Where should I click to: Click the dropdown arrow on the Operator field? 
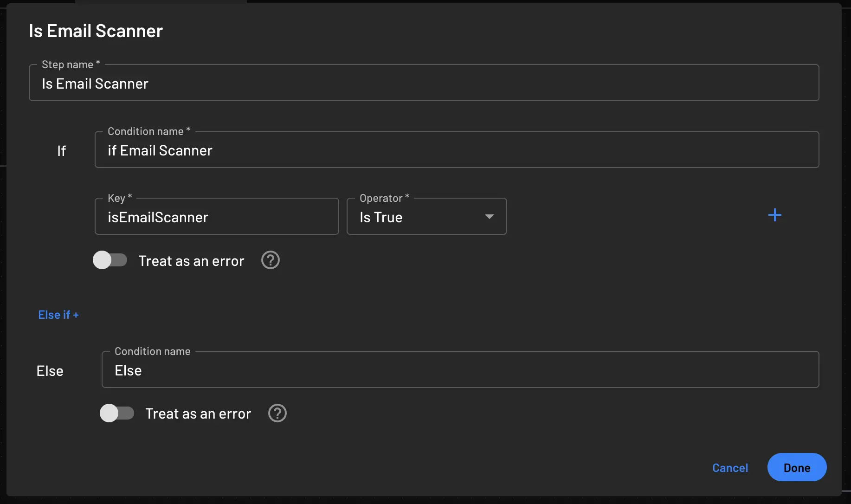point(490,217)
